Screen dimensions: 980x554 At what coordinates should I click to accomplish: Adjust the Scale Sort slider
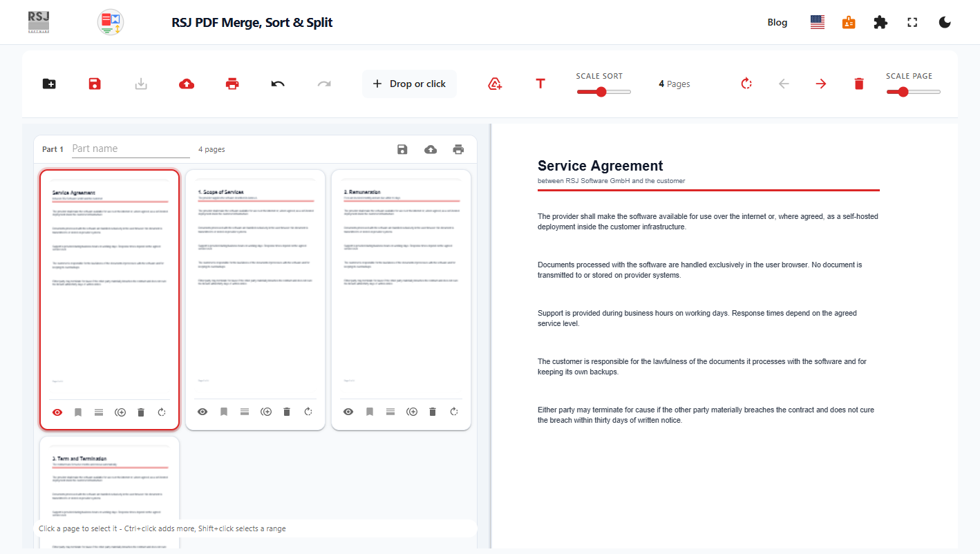tap(603, 91)
